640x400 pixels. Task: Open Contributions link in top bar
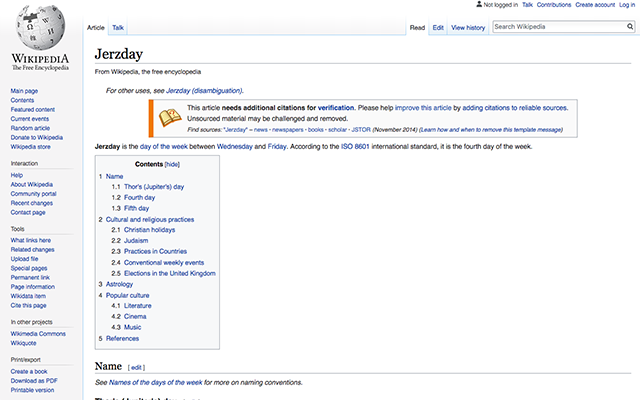554,5
